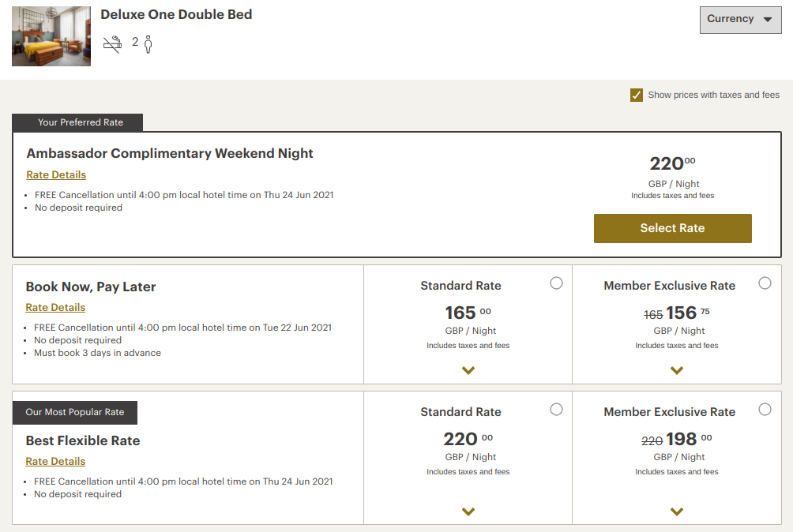Click the Our Most Popular Rate tab label
Viewport: 793px width, 532px height.
(75, 412)
